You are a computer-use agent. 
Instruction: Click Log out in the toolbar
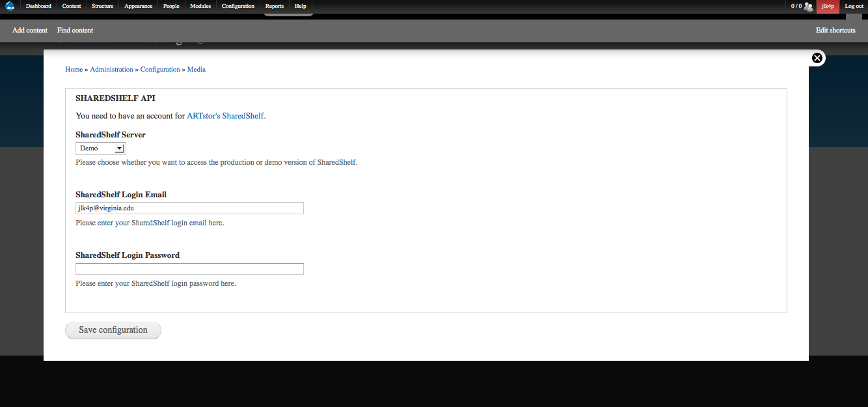[854, 6]
